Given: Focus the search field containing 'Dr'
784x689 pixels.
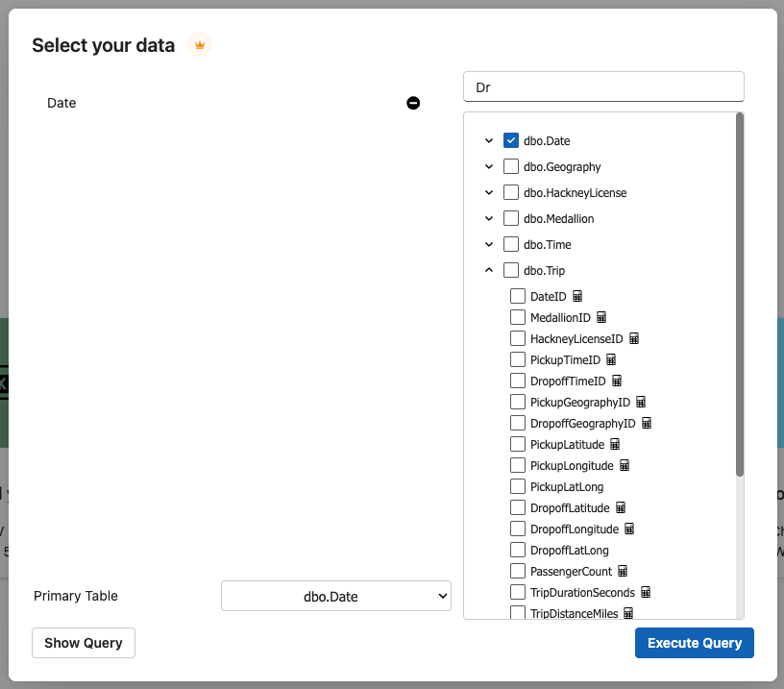Looking at the screenshot, I should click(603, 86).
